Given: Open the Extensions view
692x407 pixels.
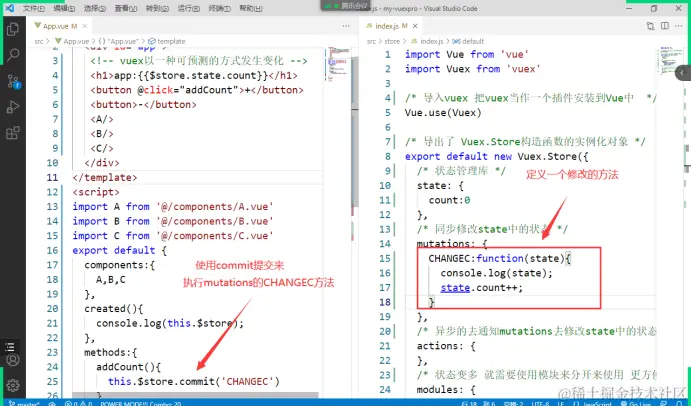Looking at the screenshot, I should [x=13, y=133].
